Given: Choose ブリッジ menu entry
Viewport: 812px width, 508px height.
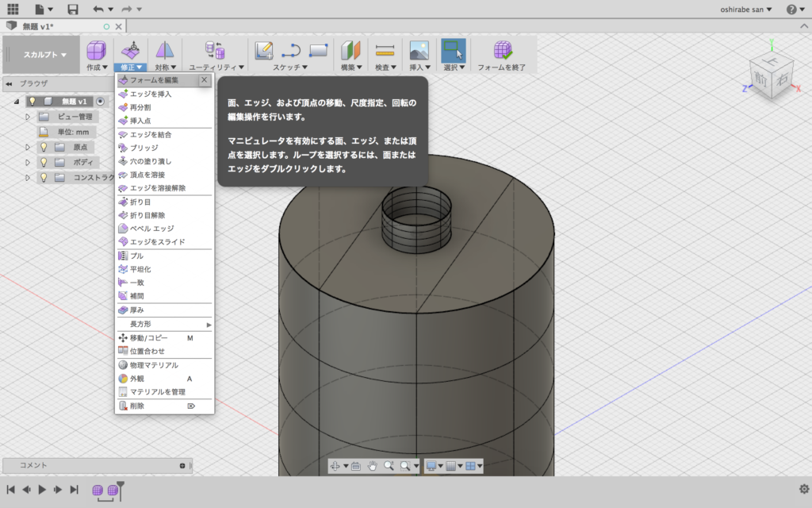Looking at the screenshot, I should [165, 148].
